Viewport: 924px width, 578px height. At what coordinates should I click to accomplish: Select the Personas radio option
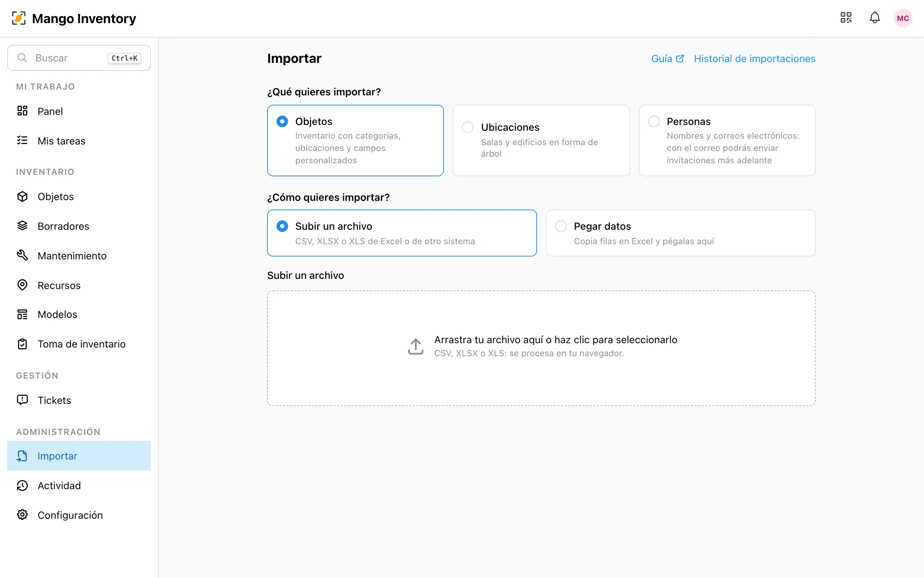(654, 122)
